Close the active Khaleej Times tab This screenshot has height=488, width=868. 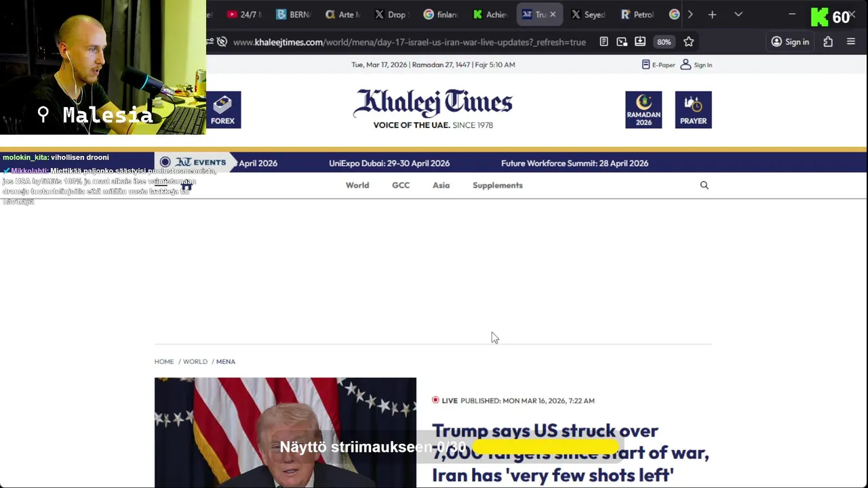pyautogui.click(x=553, y=14)
